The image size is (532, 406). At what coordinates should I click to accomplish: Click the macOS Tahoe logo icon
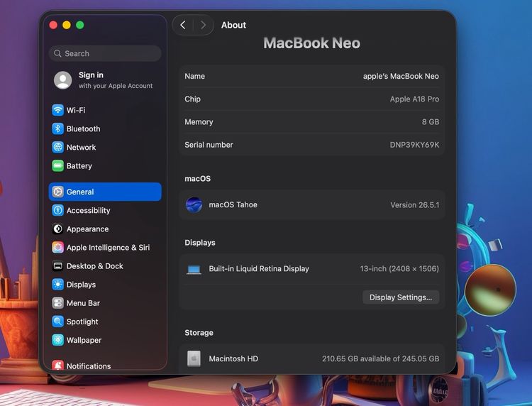point(194,204)
